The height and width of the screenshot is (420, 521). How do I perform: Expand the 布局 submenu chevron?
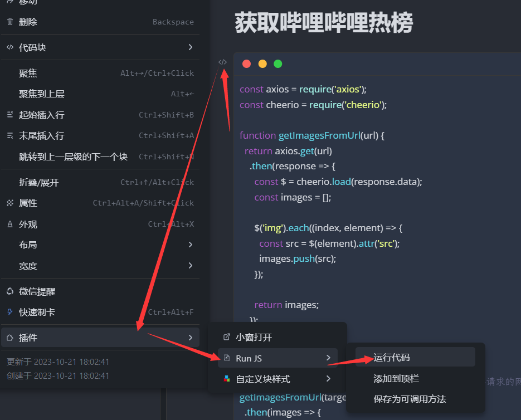(191, 245)
